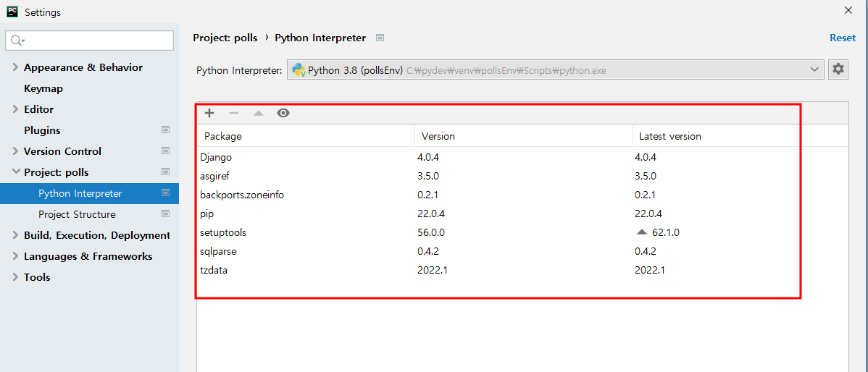Click setuptools latest version 62.1.0
The width and height of the screenshot is (868, 372).
tap(665, 233)
